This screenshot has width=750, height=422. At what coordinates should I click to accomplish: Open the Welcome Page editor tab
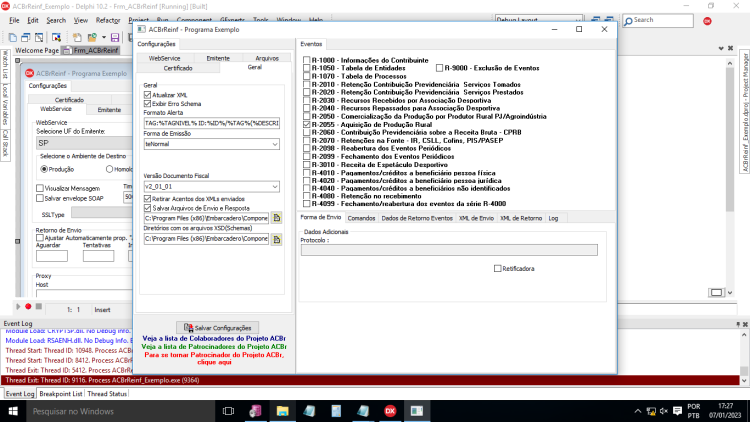pos(37,50)
